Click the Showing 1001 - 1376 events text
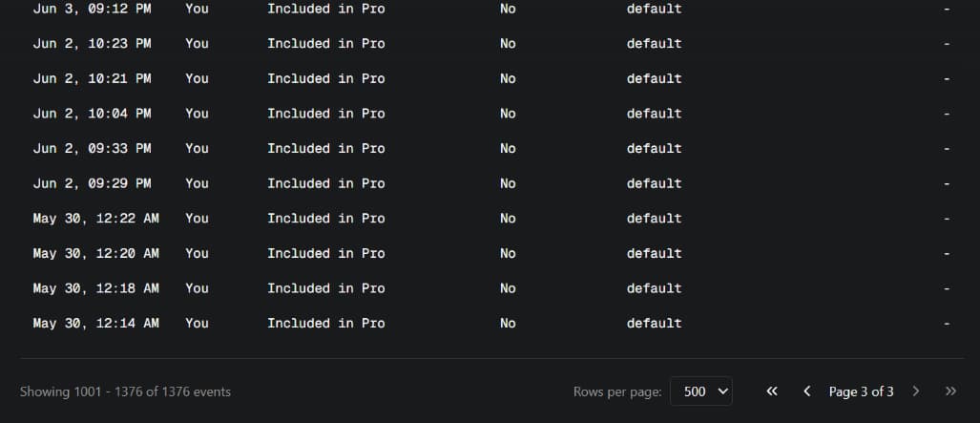The width and height of the screenshot is (980, 423). click(125, 391)
